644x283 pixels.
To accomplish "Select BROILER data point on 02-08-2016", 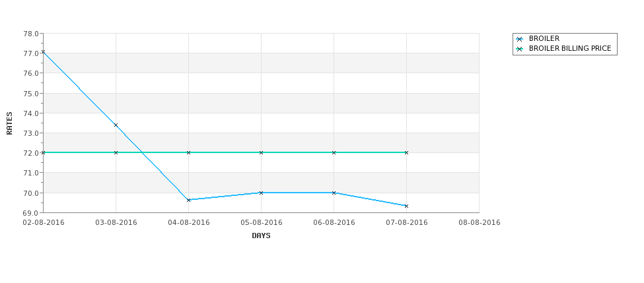I will [x=43, y=52].
